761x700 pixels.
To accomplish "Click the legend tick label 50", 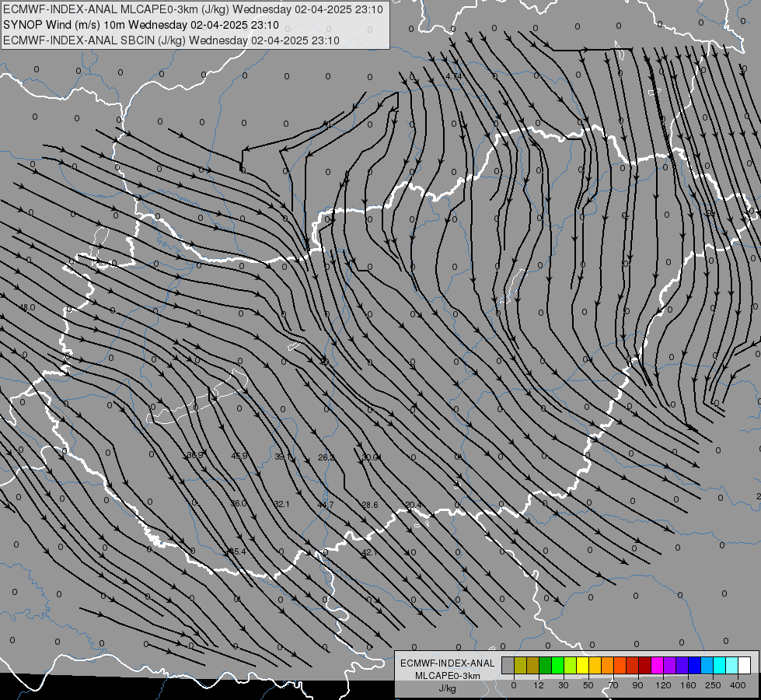I will coord(588,685).
